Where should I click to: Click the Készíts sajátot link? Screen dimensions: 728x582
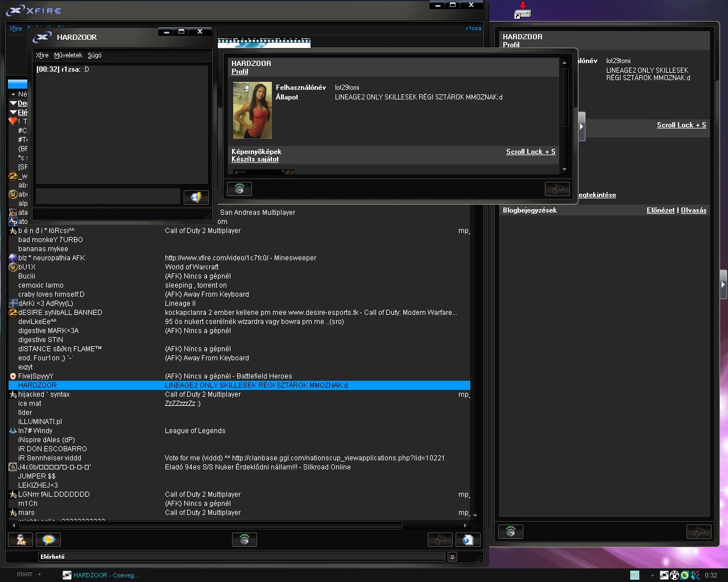255,159
